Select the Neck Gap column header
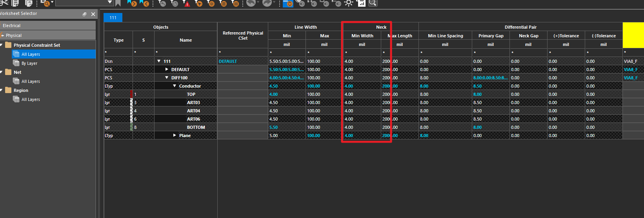The height and width of the screenshot is (218, 644). click(x=528, y=36)
